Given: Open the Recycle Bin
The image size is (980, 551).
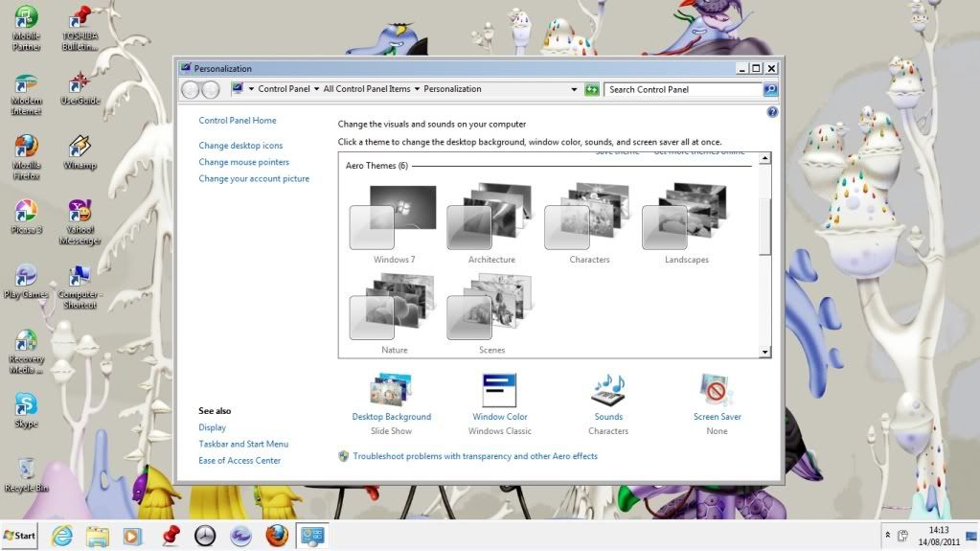Looking at the screenshot, I should [x=26, y=475].
